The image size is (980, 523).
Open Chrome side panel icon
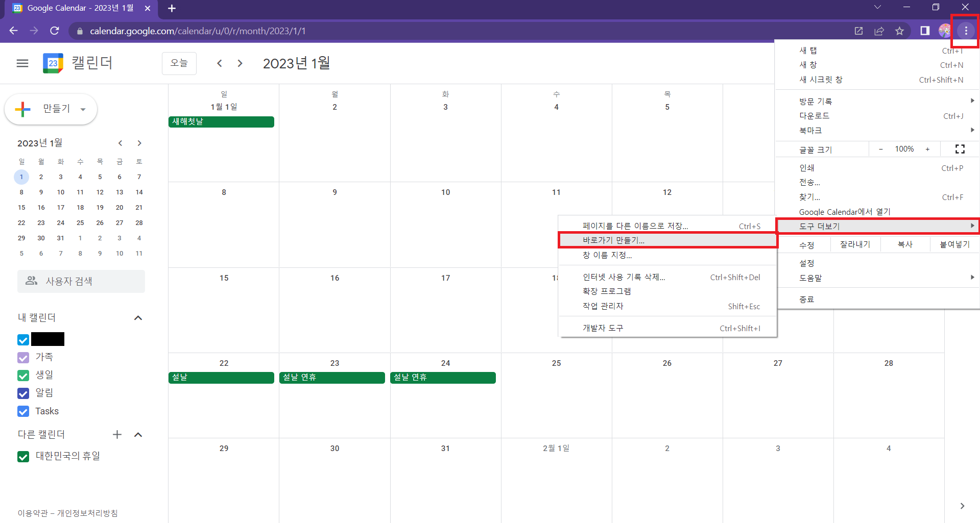tap(924, 31)
